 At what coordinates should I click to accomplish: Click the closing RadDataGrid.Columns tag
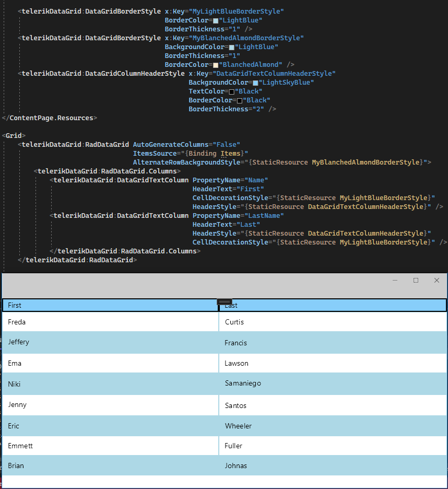pos(125,251)
